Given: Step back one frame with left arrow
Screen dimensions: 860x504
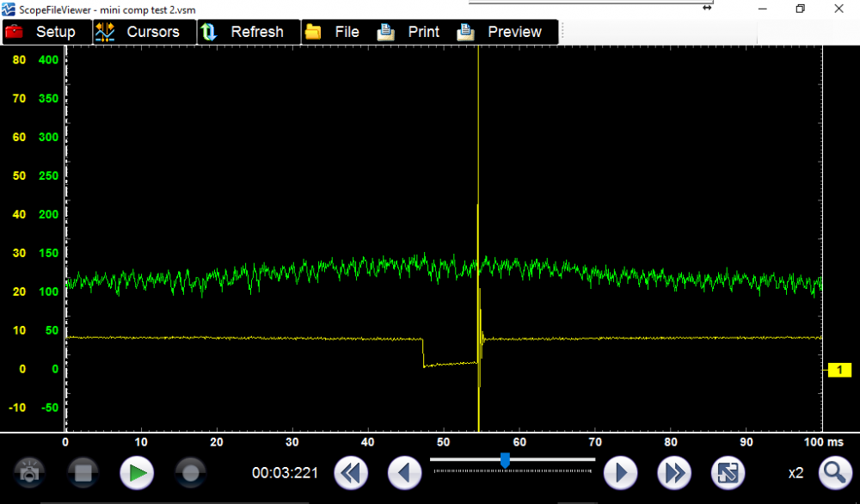Looking at the screenshot, I should click(x=405, y=473).
